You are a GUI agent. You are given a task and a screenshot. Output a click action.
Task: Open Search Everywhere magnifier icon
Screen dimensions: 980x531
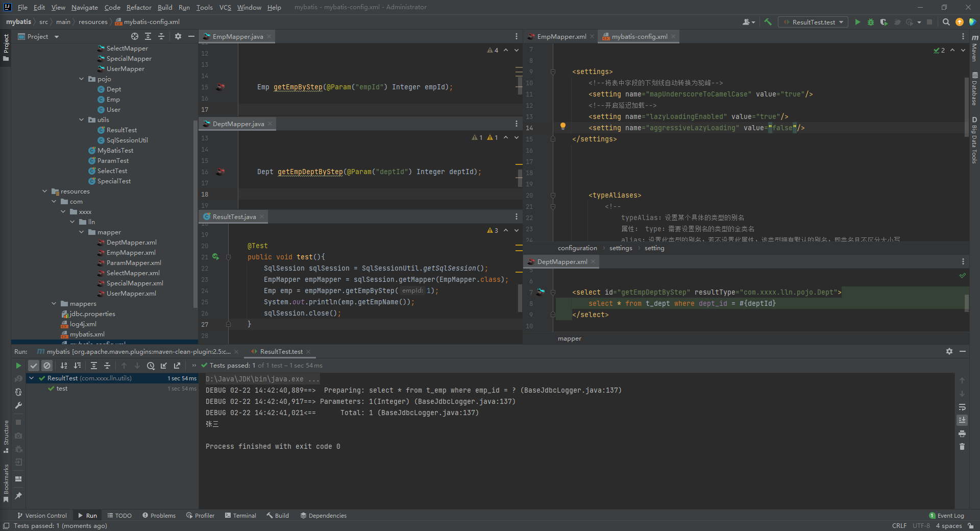click(946, 22)
